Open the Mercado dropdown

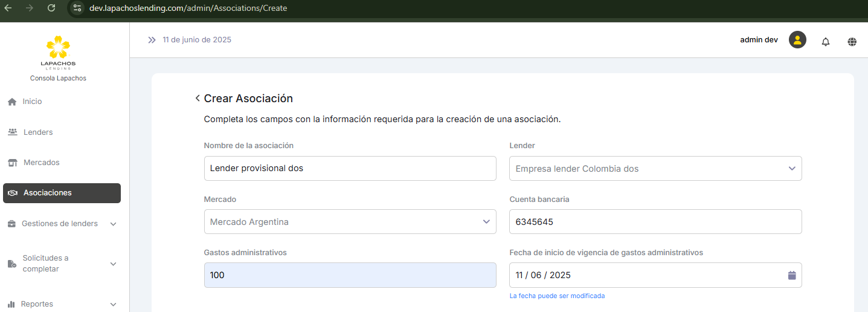(x=350, y=222)
